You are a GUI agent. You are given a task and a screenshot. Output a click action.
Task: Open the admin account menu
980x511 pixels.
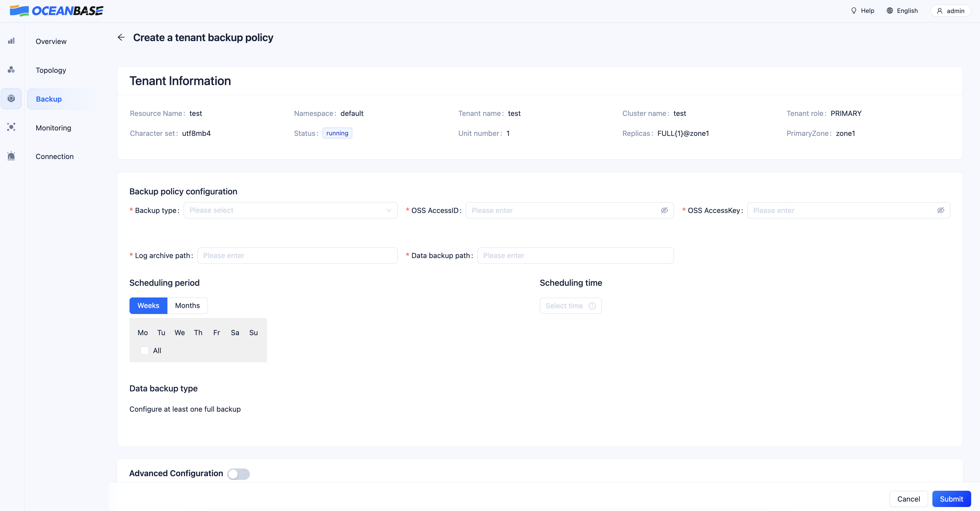click(x=950, y=11)
